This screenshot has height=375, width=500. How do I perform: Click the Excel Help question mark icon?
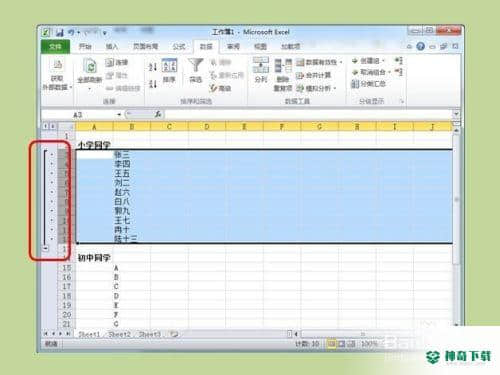pos(420,46)
